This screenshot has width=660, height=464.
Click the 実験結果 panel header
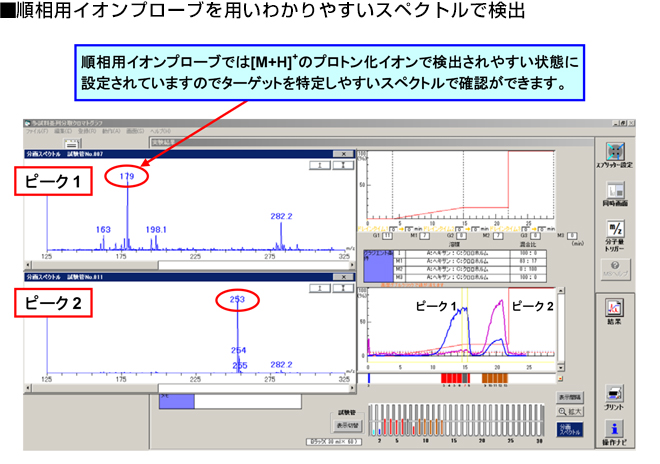[x=371, y=142]
